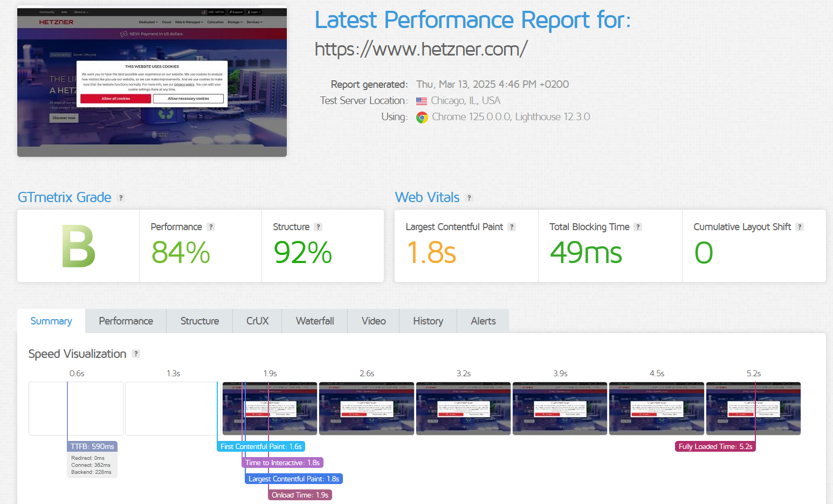Click the Onload Time: 1.9s marker
833x504 pixels.
click(x=300, y=495)
